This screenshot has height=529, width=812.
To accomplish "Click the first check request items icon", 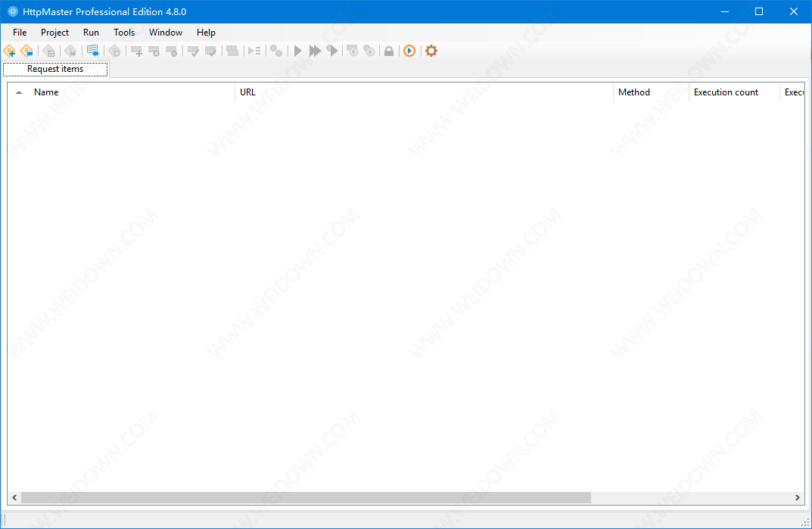I will click(193, 51).
